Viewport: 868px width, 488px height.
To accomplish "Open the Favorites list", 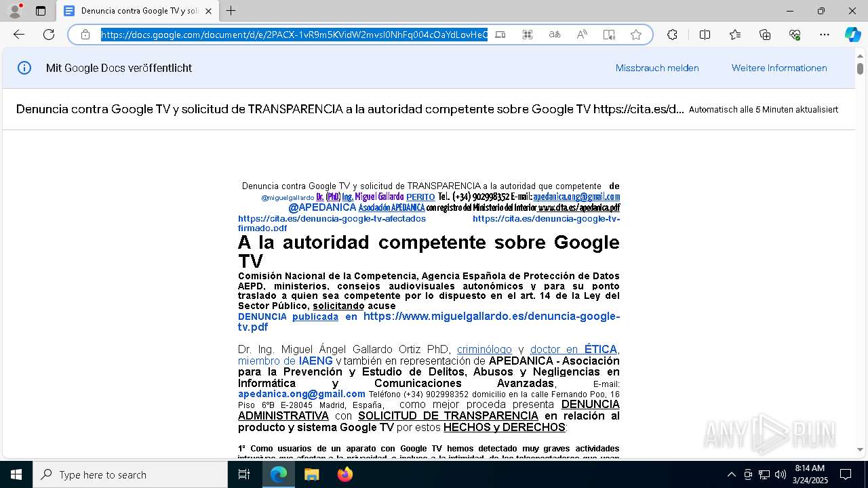I will (735, 35).
